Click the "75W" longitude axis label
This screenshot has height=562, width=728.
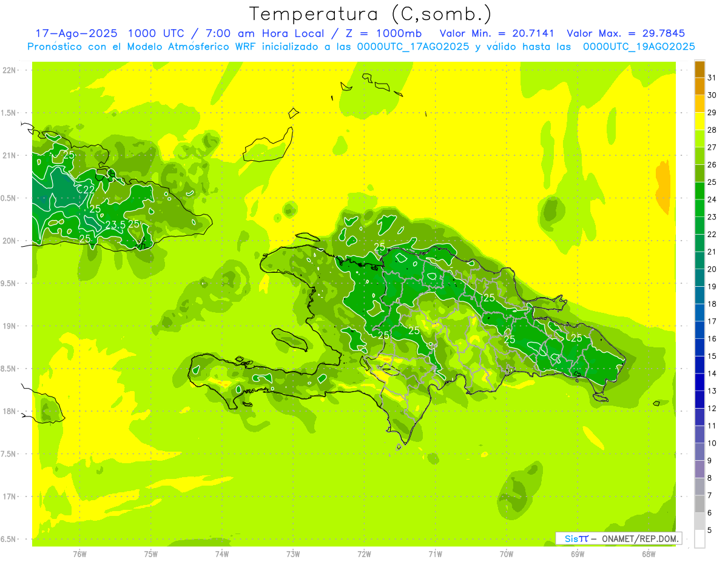151,554
